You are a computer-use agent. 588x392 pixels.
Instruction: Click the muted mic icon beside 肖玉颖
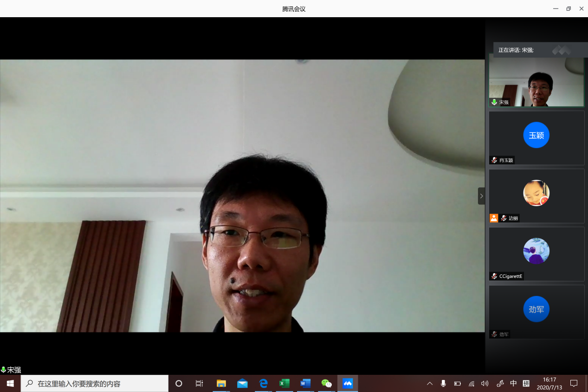click(494, 160)
